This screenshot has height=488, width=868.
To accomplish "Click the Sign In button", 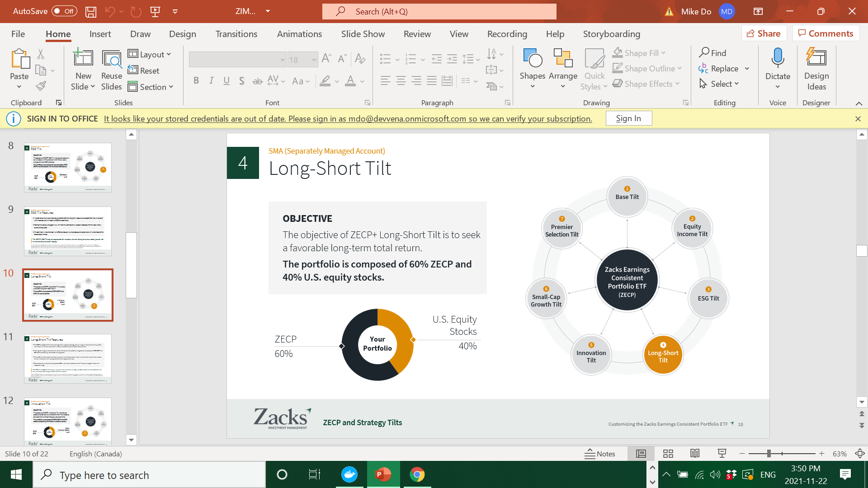I will [x=628, y=118].
